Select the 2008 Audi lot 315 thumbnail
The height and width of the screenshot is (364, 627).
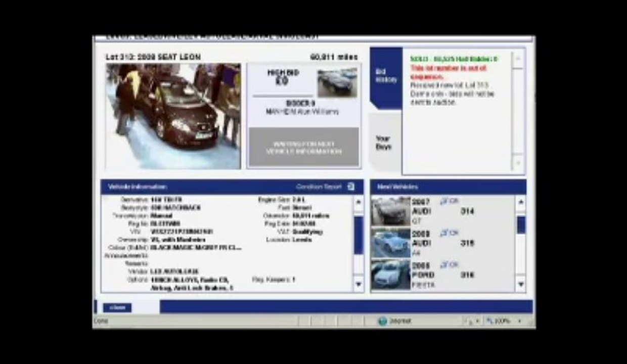pos(391,243)
